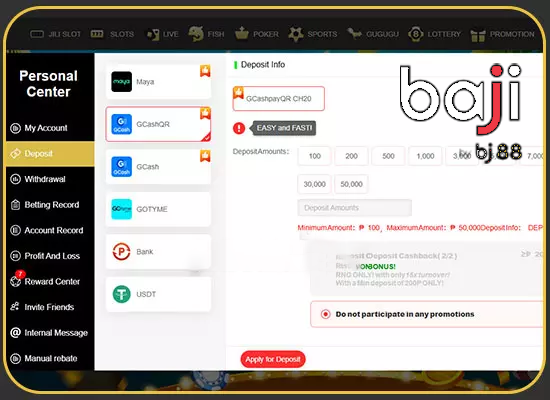This screenshot has height=400, width=550.
Task: Open Manual rebate menu item
Action: [x=50, y=359]
